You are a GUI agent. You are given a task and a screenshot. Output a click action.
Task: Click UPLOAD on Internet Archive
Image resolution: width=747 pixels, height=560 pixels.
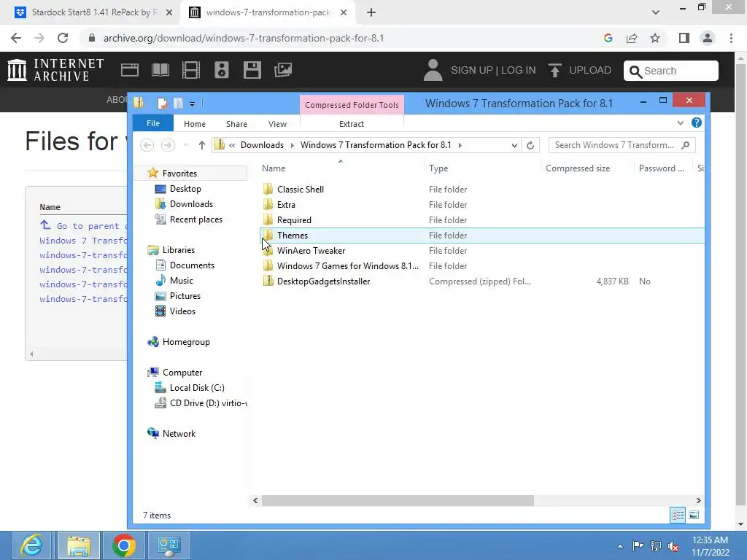pos(579,71)
